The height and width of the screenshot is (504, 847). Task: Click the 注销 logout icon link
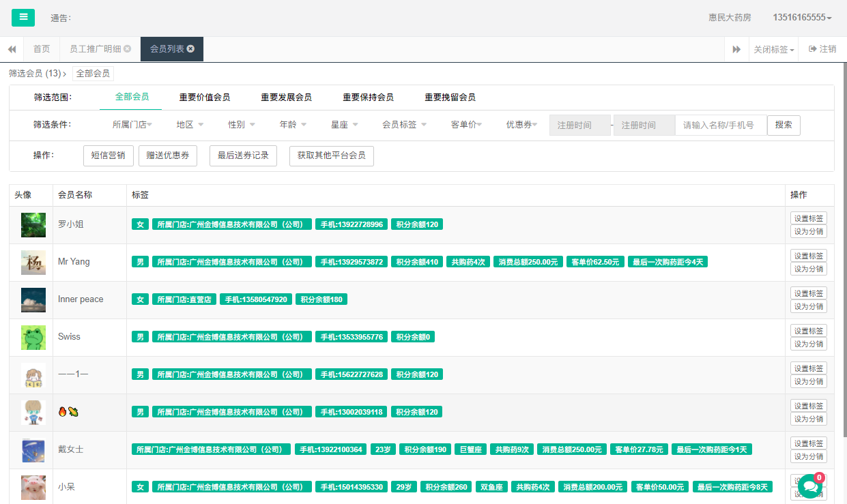click(x=822, y=49)
